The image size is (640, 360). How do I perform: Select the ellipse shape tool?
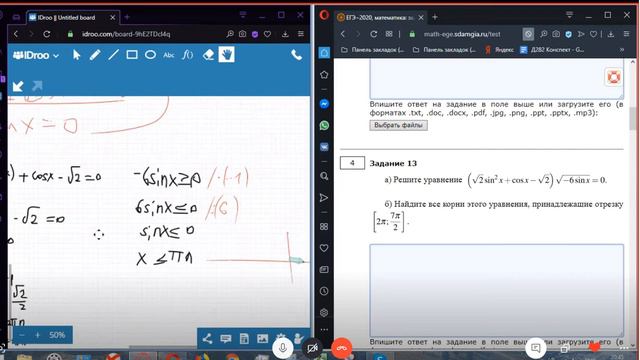(150, 55)
